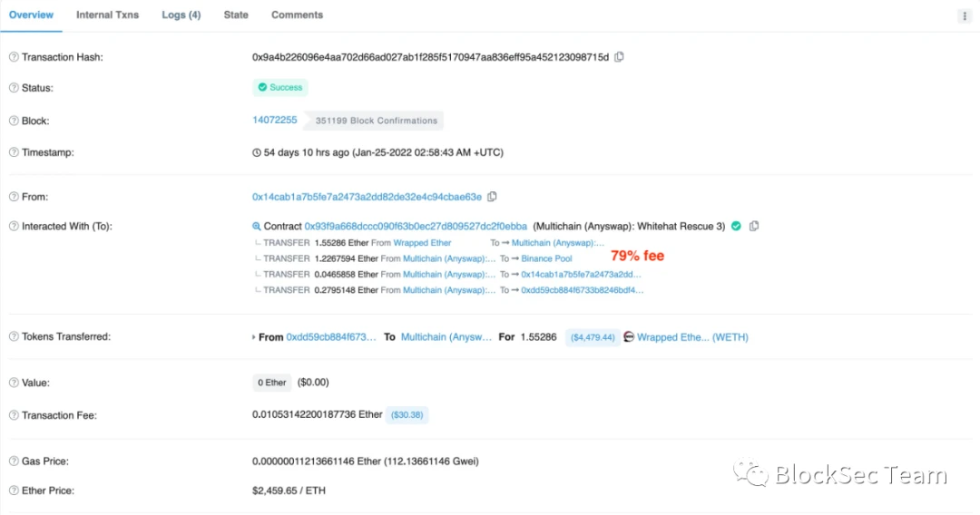Copy the contract address to clipboard

[754, 226]
